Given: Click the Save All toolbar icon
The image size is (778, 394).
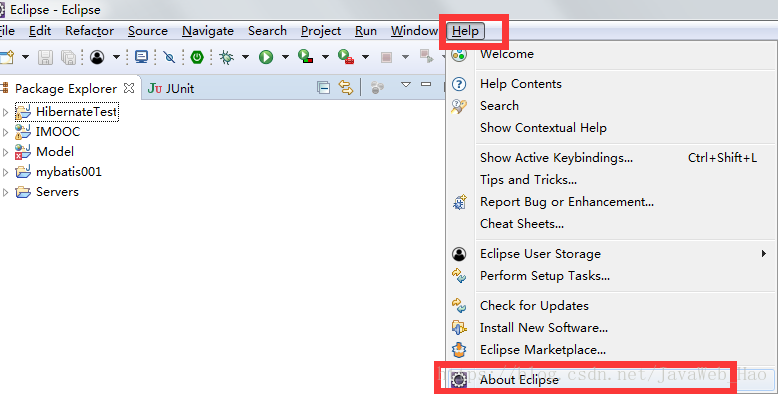Looking at the screenshot, I should click(68, 57).
